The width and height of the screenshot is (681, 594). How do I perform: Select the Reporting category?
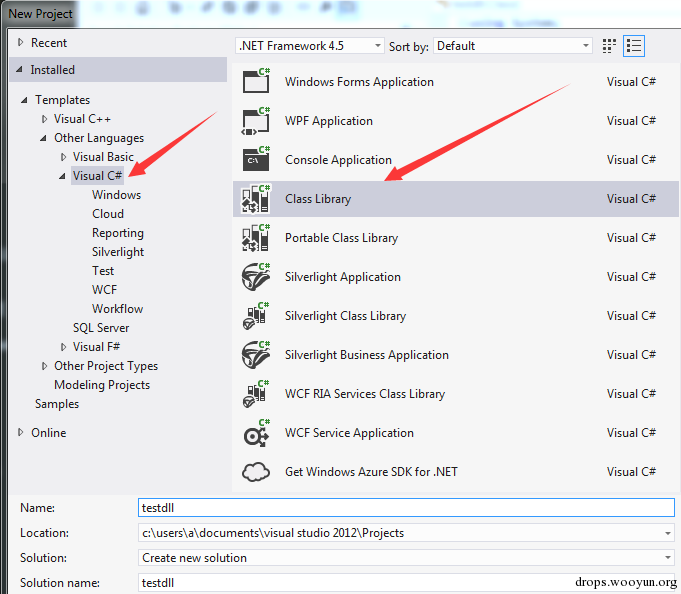coord(118,233)
